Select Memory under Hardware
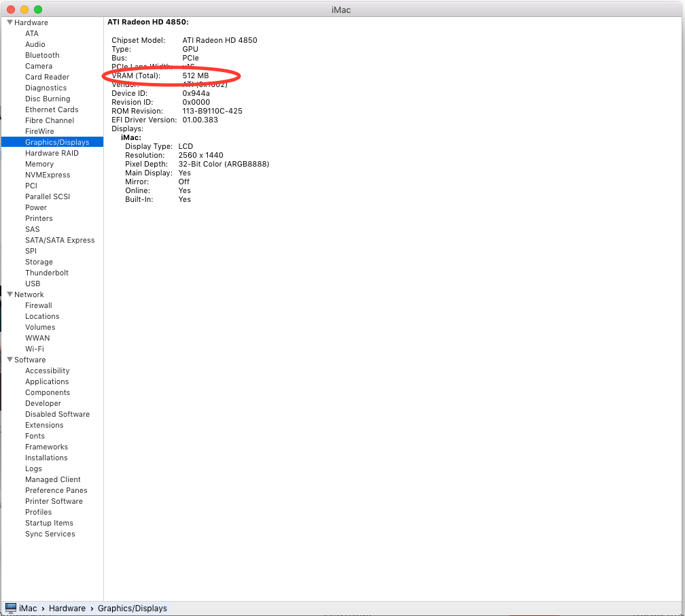Image resolution: width=685 pixels, height=616 pixels. pyautogui.click(x=39, y=164)
